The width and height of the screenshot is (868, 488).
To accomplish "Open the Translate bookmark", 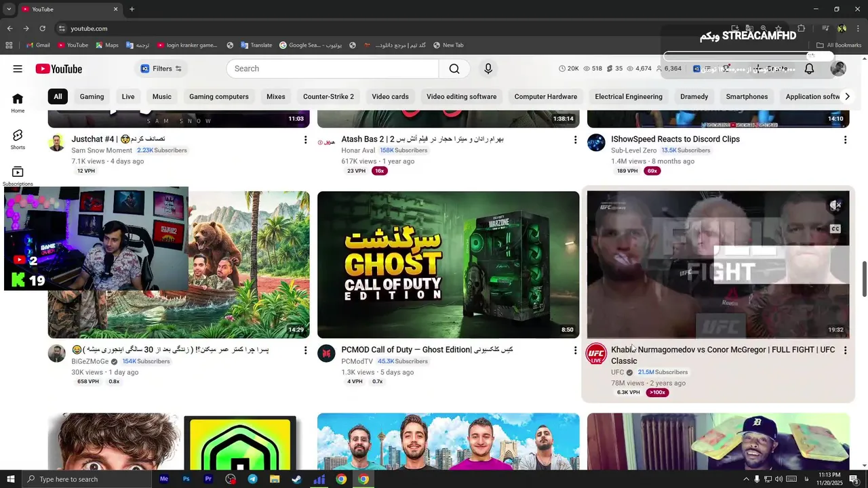I will click(256, 45).
